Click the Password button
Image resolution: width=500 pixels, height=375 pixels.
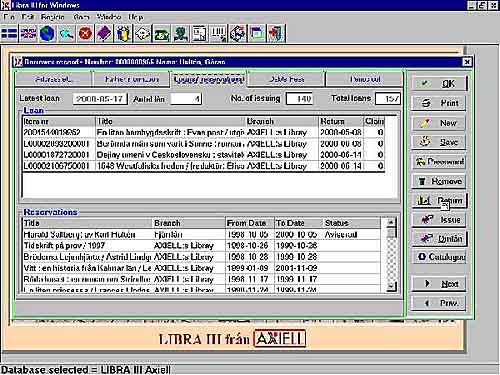[x=439, y=162]
